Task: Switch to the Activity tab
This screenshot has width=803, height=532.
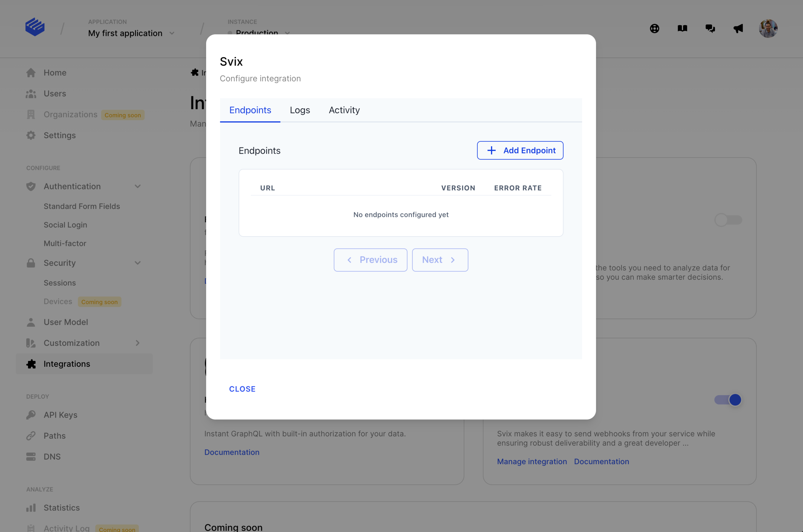Action: point(344,110)
